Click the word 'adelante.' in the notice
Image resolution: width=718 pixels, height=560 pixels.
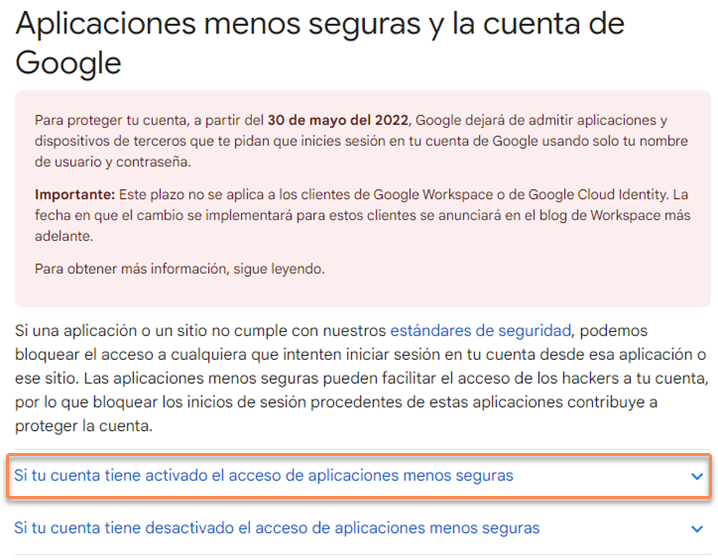(64, 236)
